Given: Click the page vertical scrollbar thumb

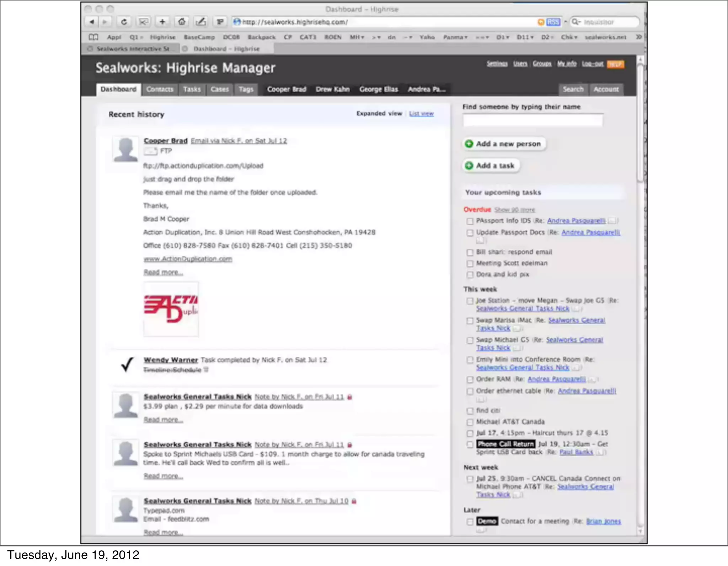Looking at the screenshot, I should [640, 123].
